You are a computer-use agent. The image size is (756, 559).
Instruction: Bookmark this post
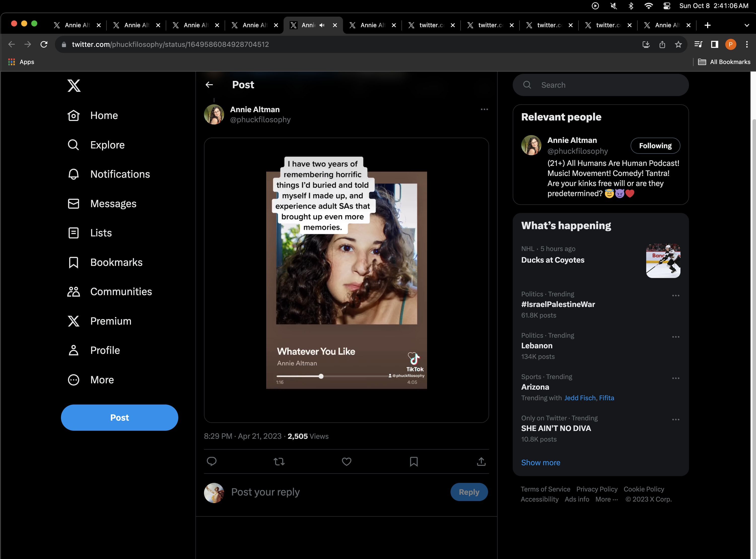(x=414, y=461)
